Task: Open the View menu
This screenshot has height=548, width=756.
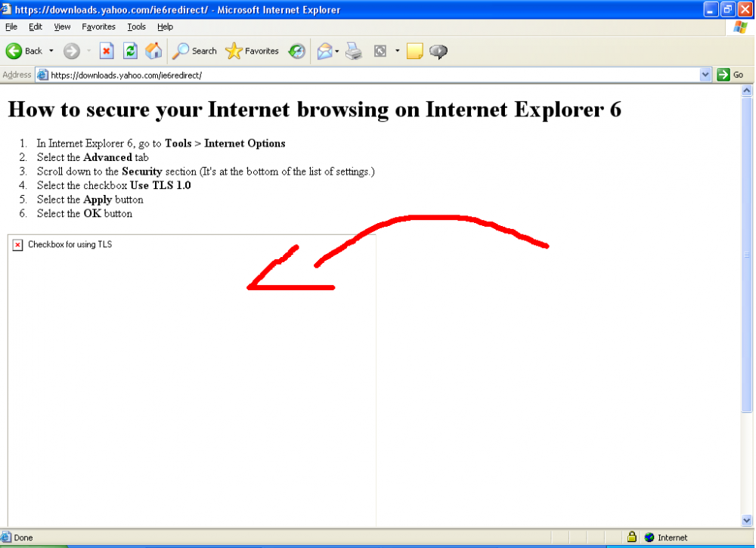Action: (61, 26)
